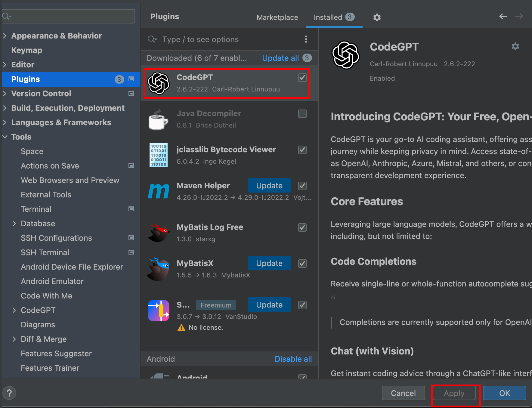Open Features Trainer settings

pos(50,368)
